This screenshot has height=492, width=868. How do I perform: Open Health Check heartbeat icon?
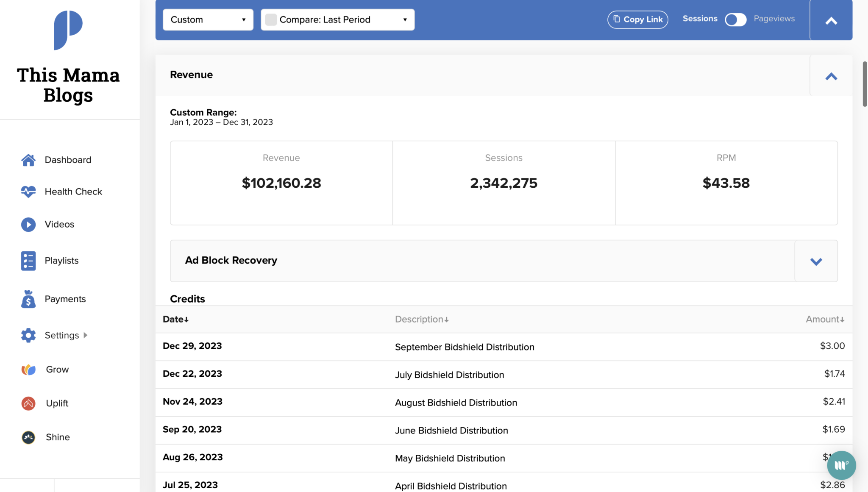28,192
